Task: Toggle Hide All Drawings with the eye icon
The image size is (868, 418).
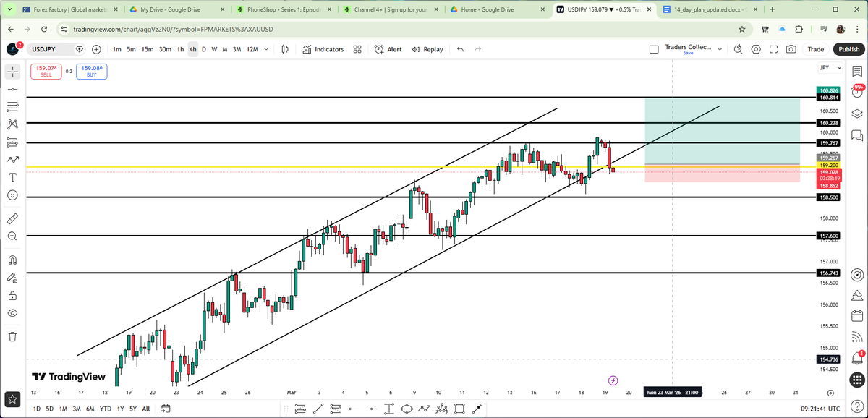Action: tap(12, 313)
